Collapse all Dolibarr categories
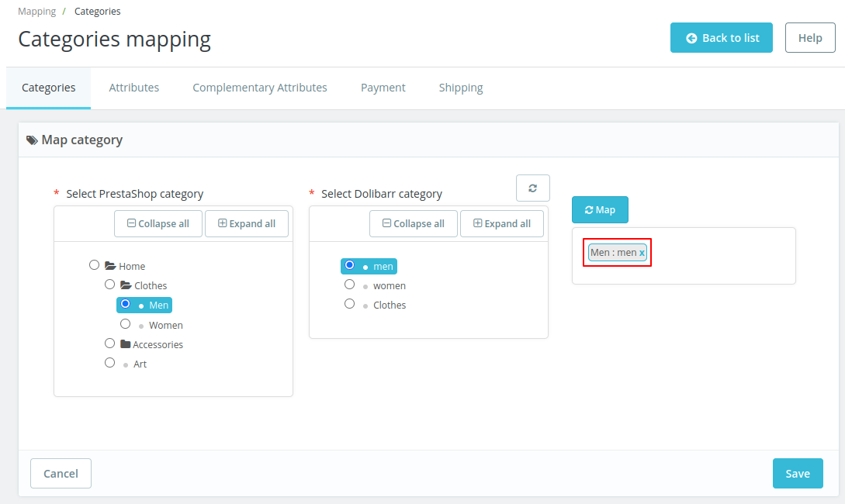Viewport: 845px width, 504px height. click(x=413, y=223)
